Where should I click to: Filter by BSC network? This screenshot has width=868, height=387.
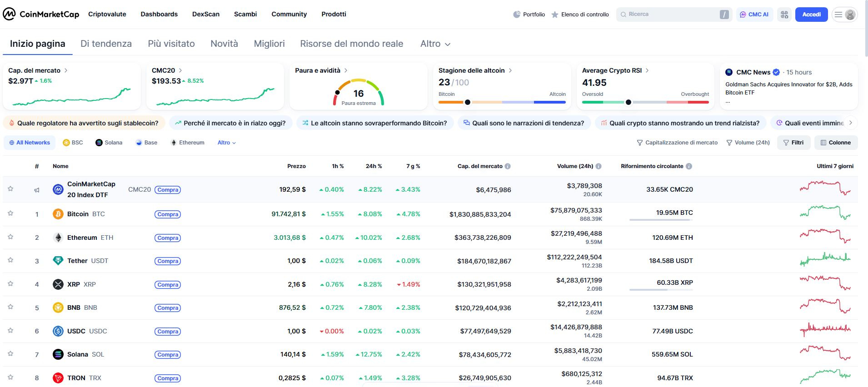(73, 143)
